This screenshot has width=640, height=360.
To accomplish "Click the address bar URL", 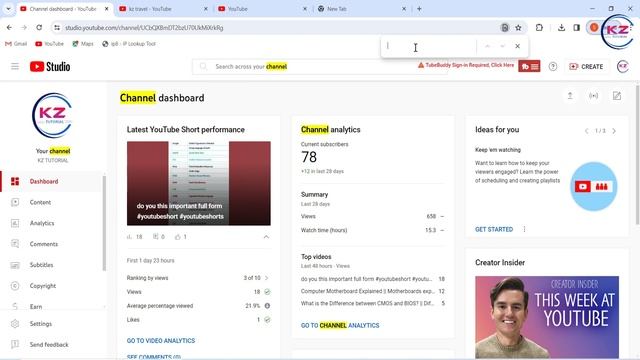I will [x=144, y=28].
